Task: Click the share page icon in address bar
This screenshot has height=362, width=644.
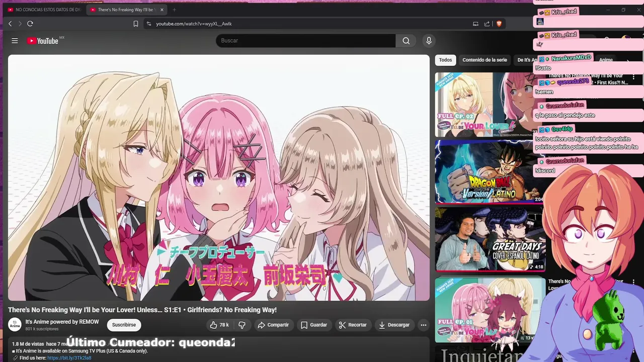Action: click(487, 24)
